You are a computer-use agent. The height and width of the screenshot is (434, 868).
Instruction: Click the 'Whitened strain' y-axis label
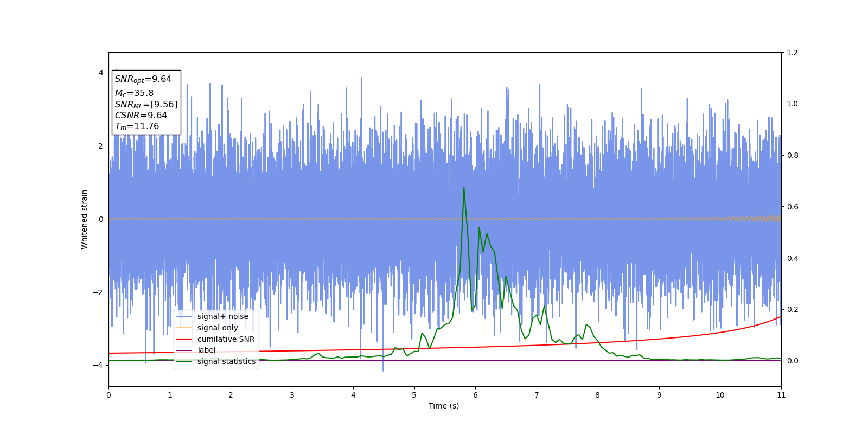85,219
